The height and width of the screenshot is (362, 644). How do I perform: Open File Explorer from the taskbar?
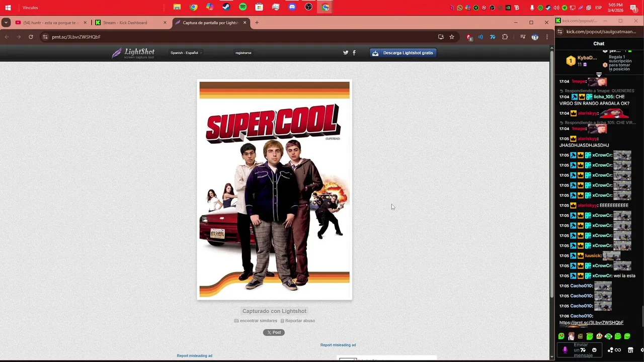[177, 7]
